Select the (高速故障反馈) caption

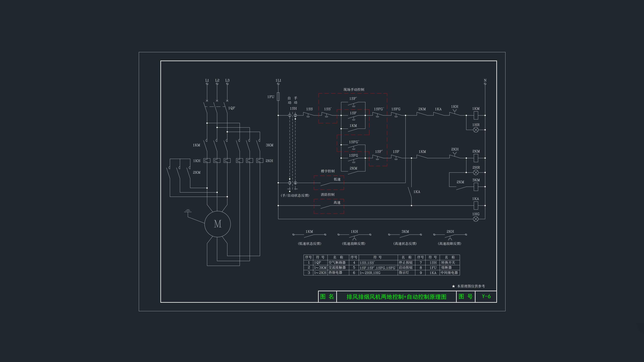449,244
